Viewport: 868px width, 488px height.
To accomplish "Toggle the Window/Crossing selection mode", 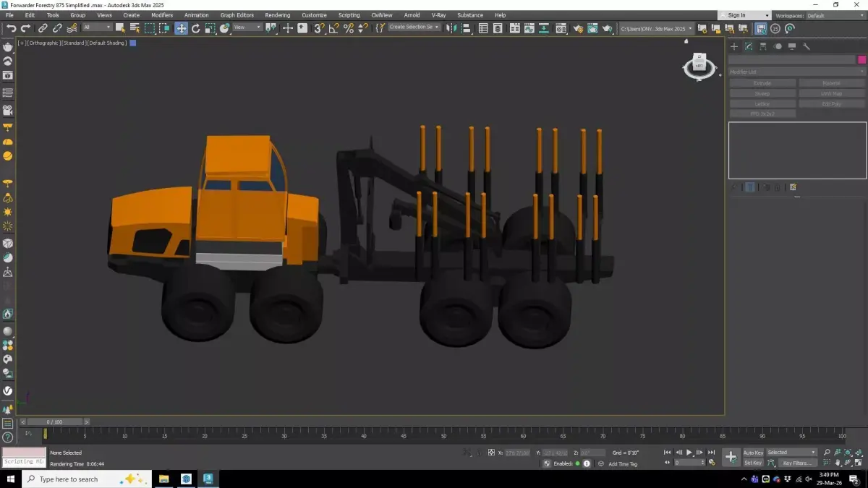I will pos(164,28).
